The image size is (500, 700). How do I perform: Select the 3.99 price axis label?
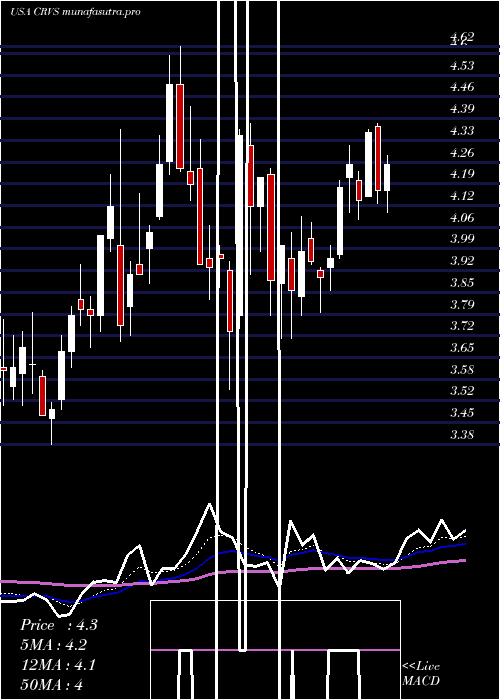462,239
